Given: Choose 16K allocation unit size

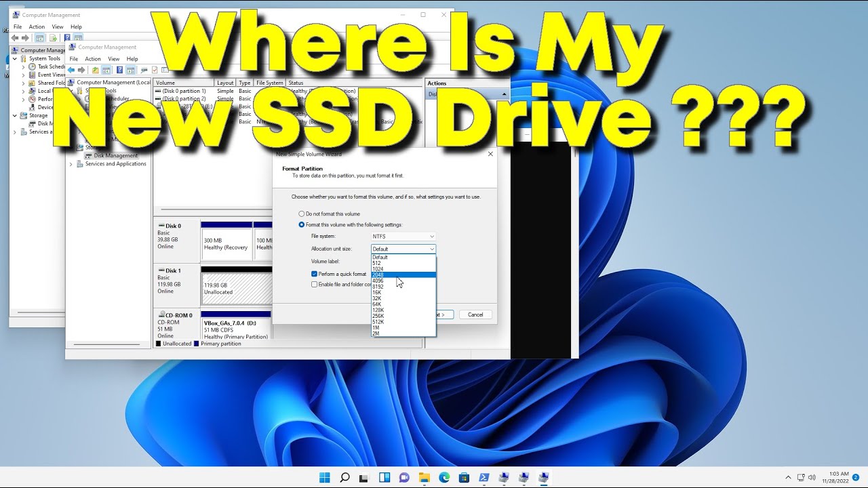Looking at the screenshot, I should [x=403, y=292].
